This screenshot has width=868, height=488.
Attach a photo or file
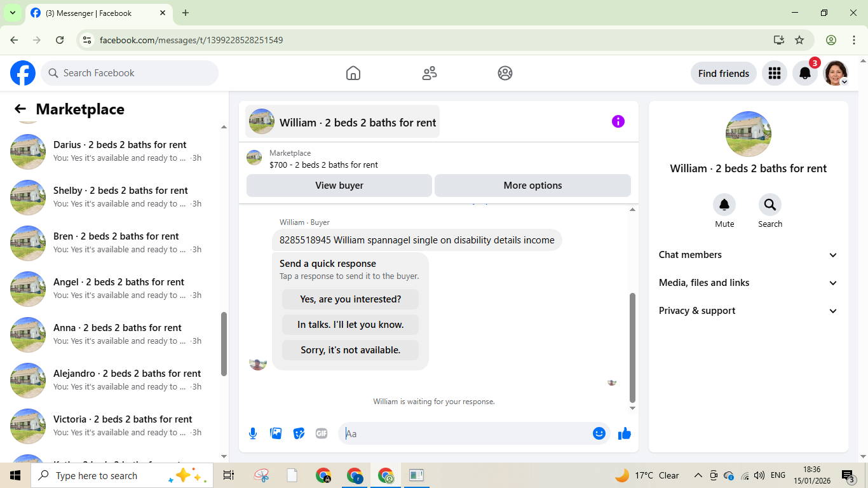click(276, 433)
